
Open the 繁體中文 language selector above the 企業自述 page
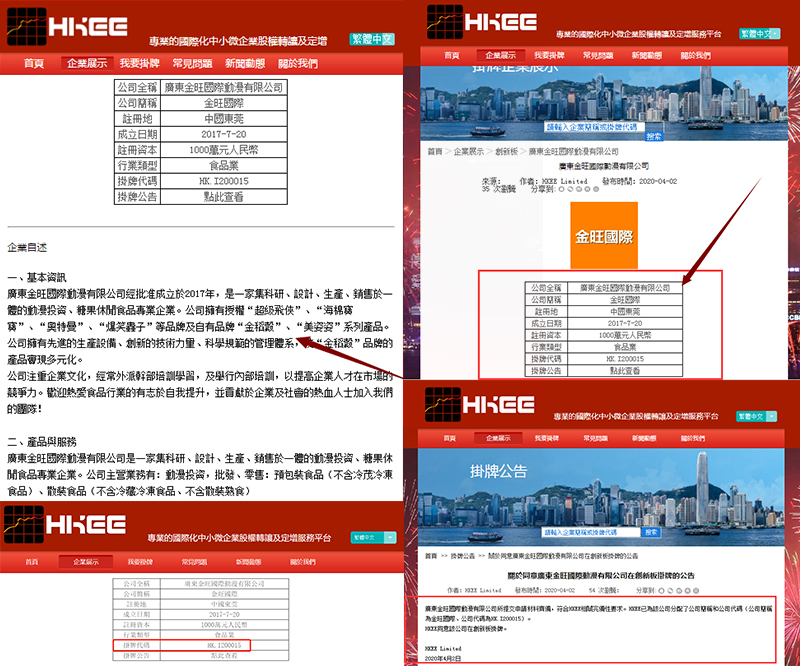point(372,40)
